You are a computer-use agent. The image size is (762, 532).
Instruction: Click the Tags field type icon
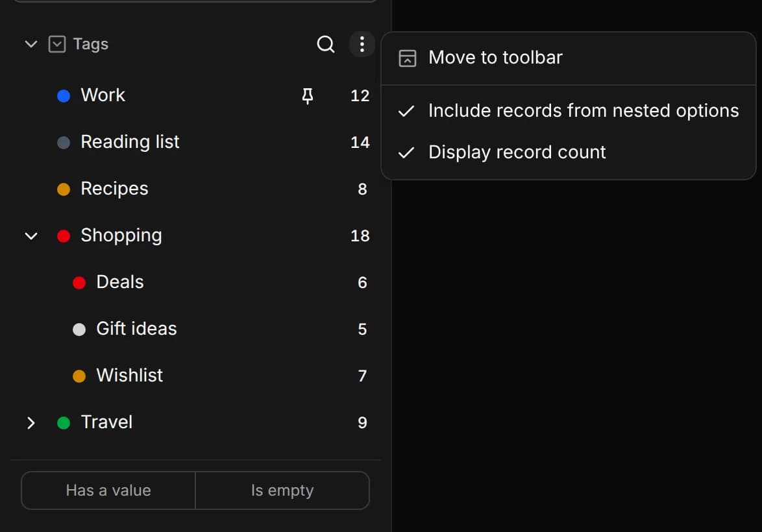(x=57, y=44)
